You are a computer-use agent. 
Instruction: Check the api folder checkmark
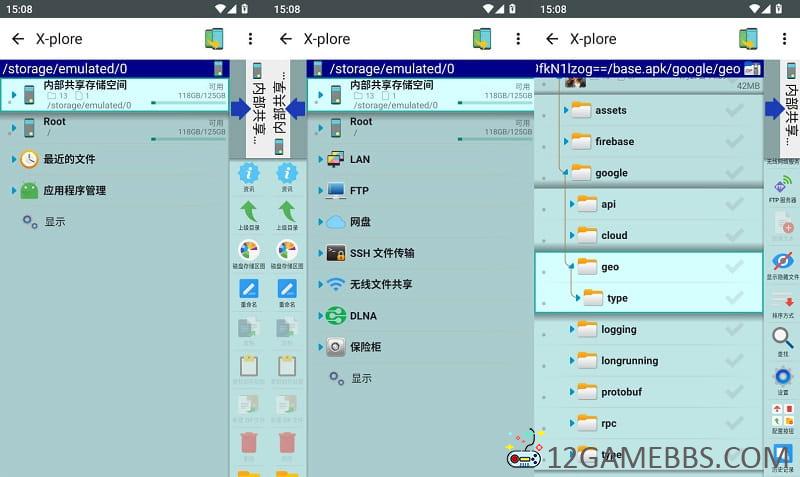point(734,204)
